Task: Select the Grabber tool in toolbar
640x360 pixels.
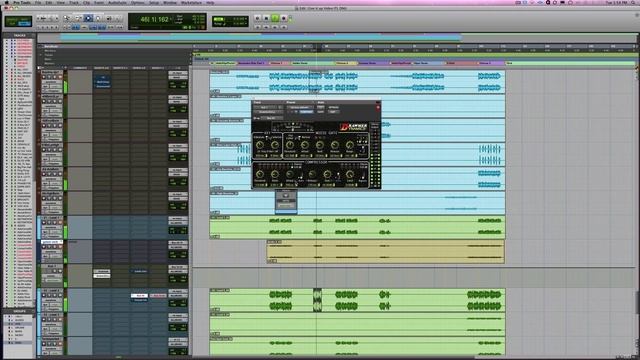Action: (x=98, y=18)
